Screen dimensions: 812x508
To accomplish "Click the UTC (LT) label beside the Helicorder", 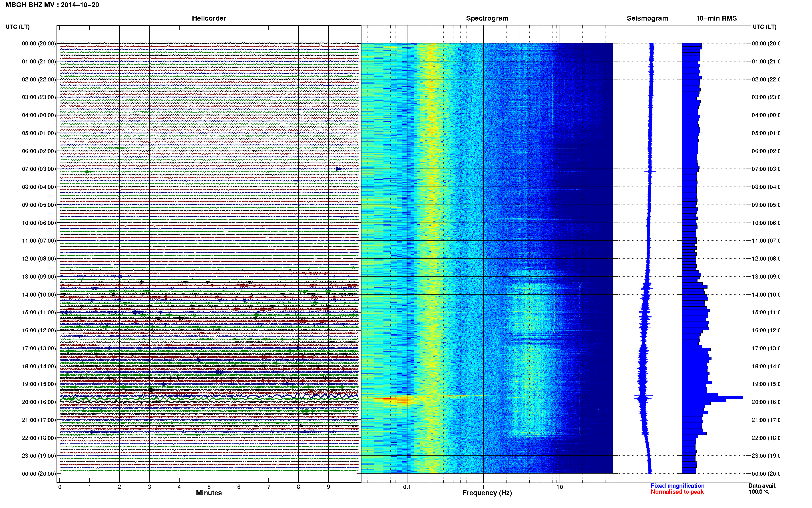I will coord(17,27).
